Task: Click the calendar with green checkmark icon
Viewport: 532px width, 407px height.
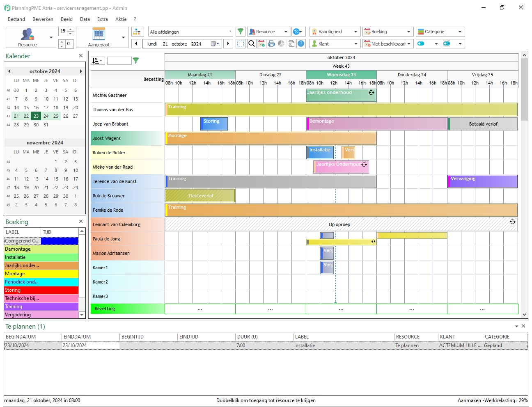Action: click(x=261, y=43)
